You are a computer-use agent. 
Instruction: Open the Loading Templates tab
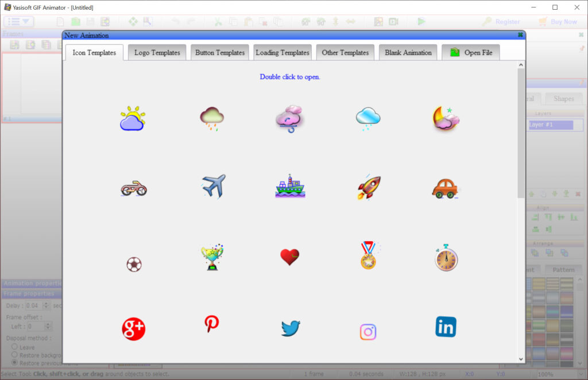[283, 52]
